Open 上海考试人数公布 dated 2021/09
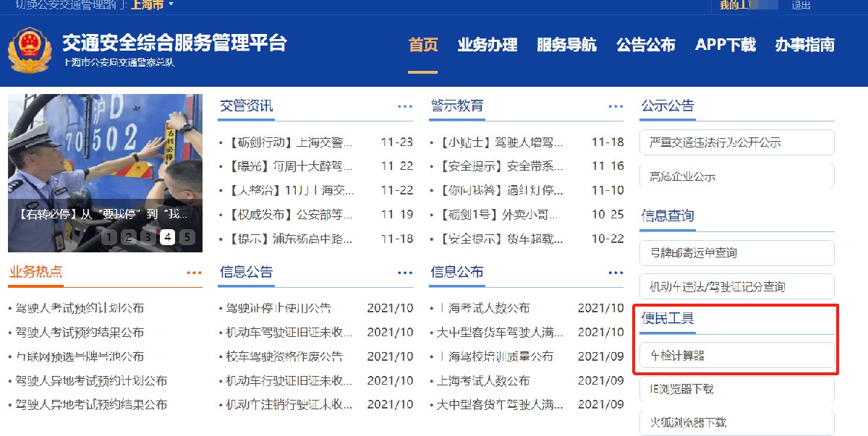The image size is (868, 436). click(483, 380)
